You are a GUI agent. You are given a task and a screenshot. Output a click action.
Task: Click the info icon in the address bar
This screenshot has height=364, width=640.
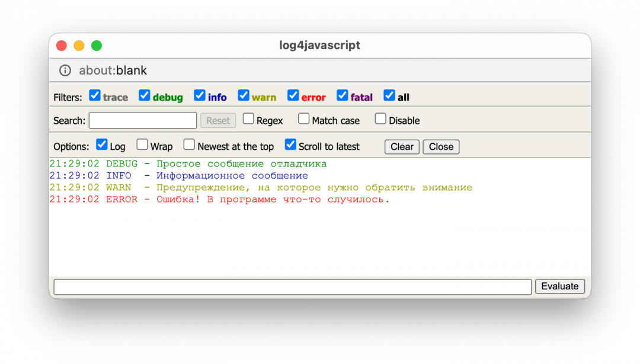[x=65, y=70]
